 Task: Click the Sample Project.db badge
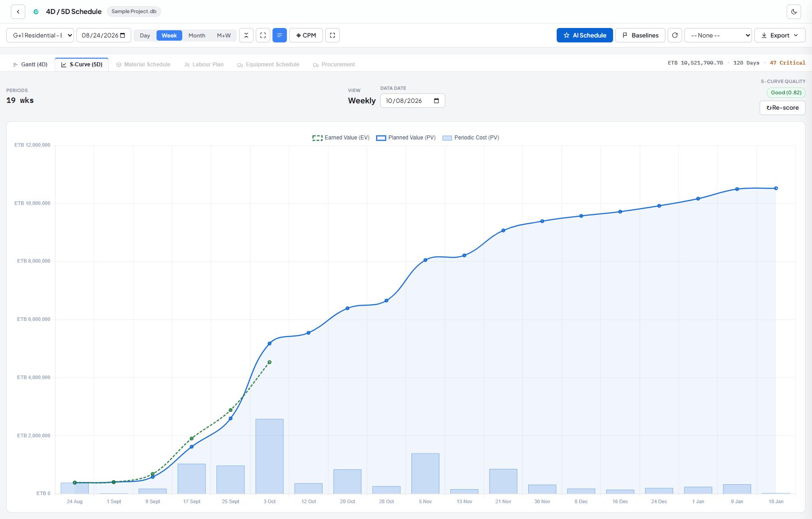(134, 11)
